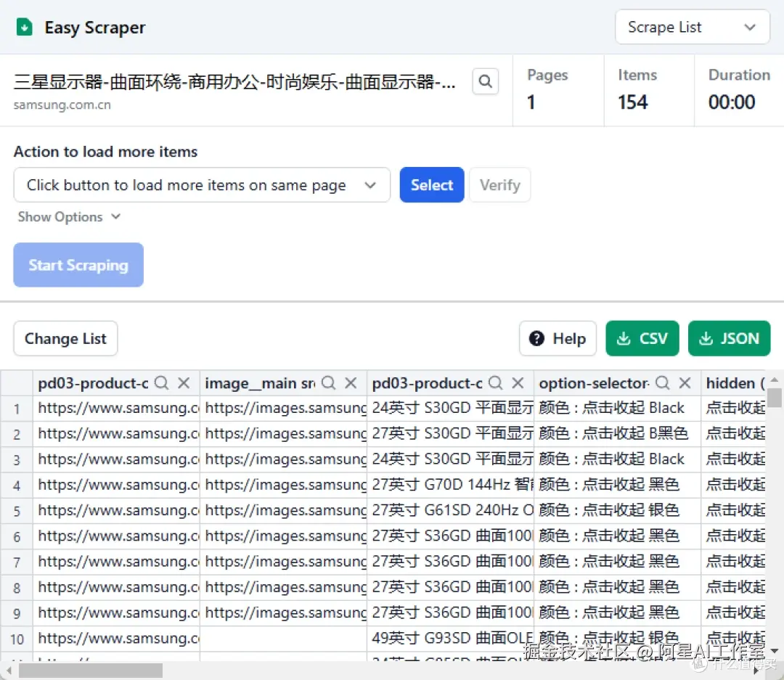
Task: Download results as JSON
Action: click(729, 338)
